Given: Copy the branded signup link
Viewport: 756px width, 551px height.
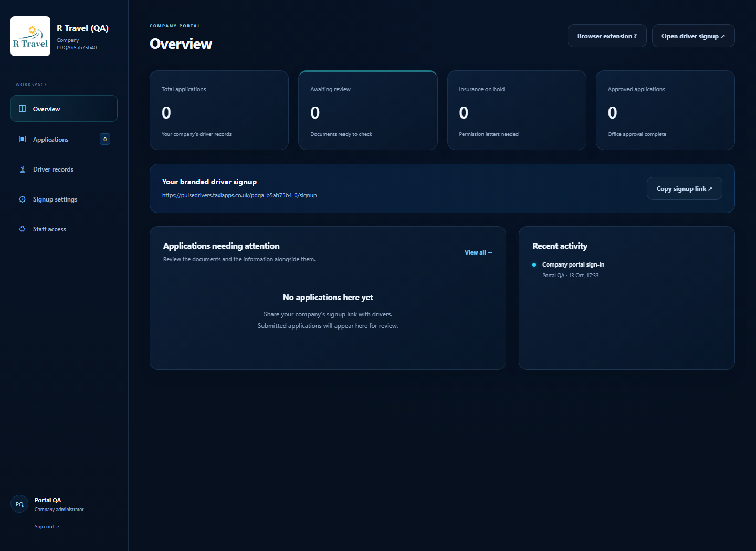Looking at the screenshot, I should click(x=684, y=188).
